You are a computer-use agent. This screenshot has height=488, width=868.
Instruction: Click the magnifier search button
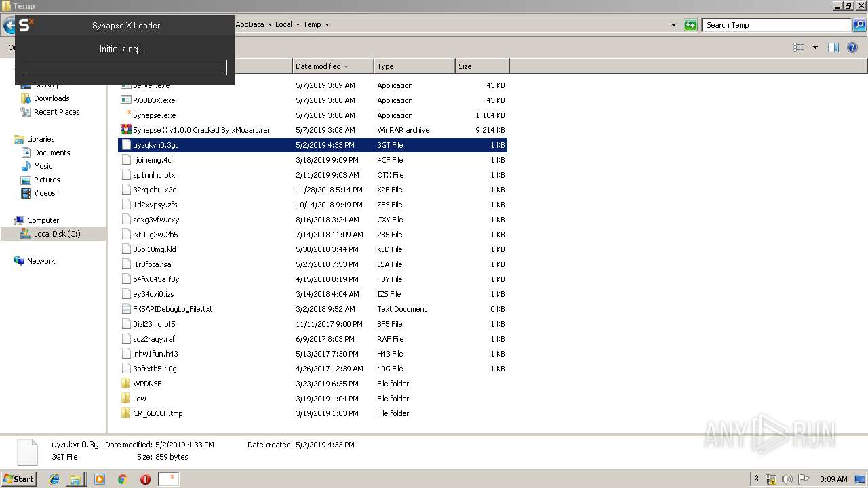(859, 25)
